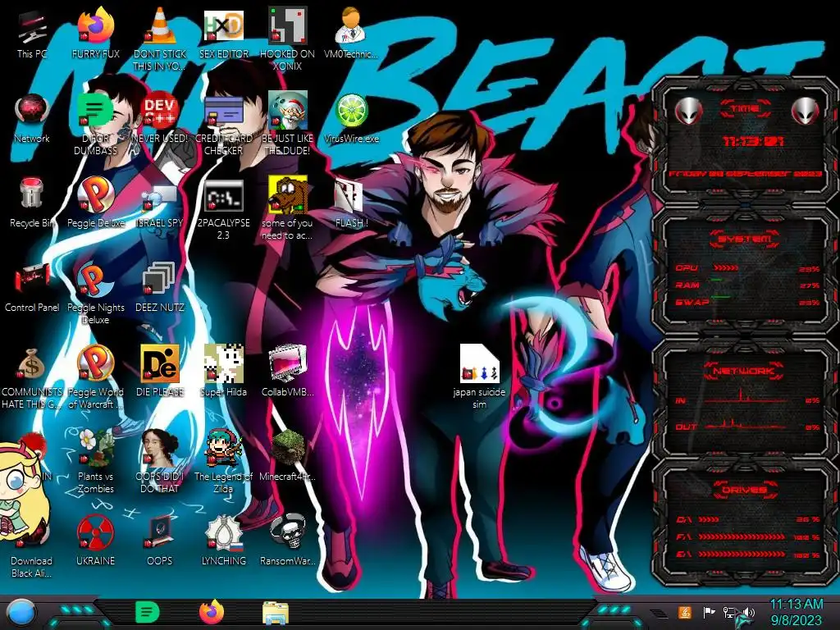Open the taskbar clock showing 11:13 AM

796,612
